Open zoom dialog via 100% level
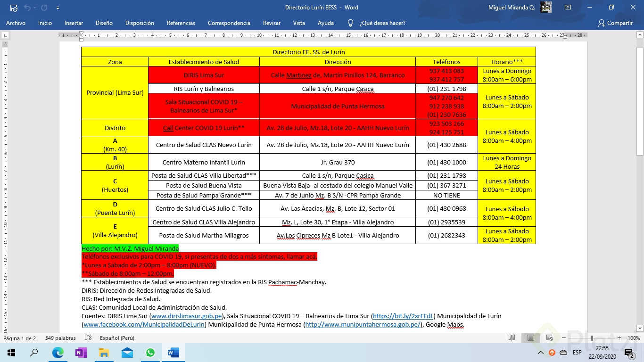Image resolution: width=644 pixels, height=362 pixels. [634, 338]
